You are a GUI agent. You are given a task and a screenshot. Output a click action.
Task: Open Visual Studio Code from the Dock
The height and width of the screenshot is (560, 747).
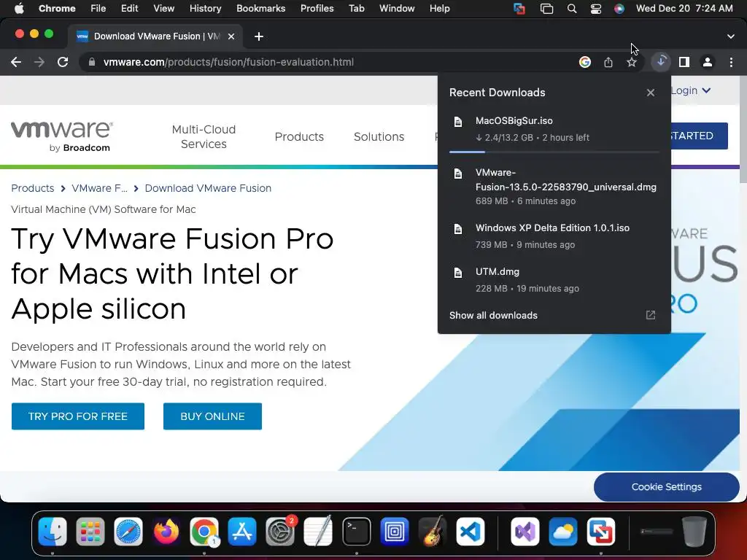pos(471,532)
